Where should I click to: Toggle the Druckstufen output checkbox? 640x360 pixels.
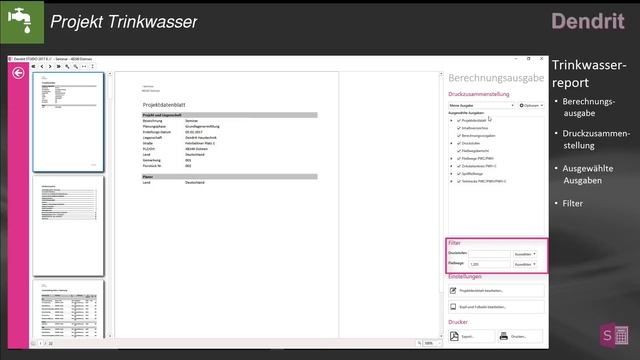[459, 143]
